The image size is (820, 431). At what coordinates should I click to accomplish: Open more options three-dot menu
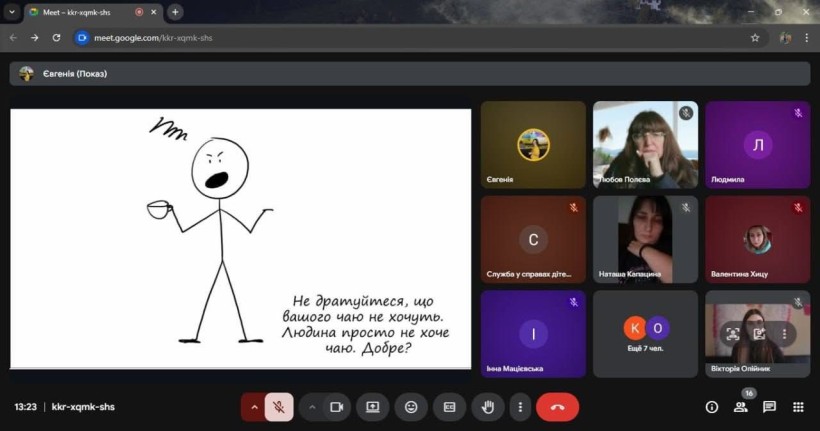(x=519, y=407)
